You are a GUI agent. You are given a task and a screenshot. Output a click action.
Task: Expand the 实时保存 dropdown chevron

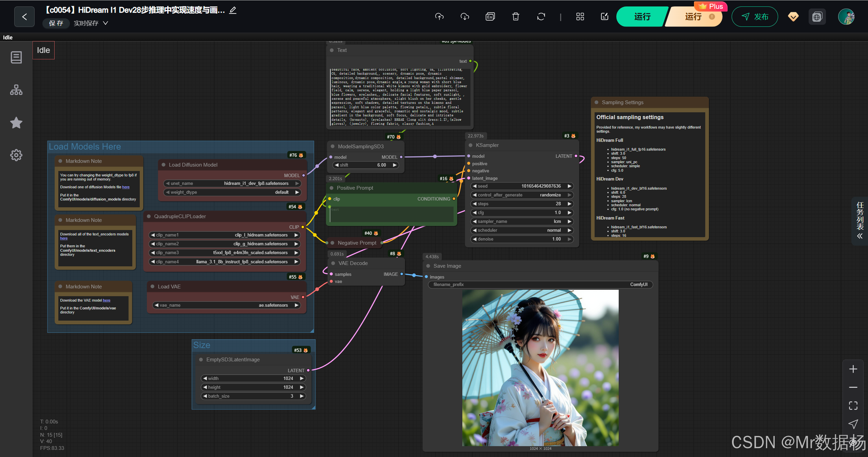(x=105, y=23)
